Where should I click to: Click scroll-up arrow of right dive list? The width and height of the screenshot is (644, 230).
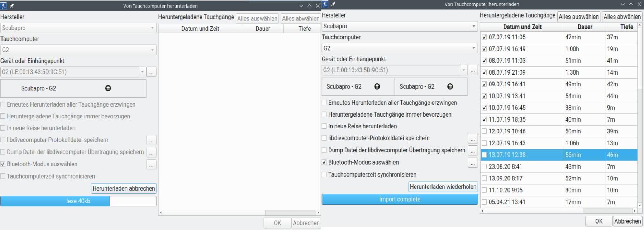click(640, 25)
